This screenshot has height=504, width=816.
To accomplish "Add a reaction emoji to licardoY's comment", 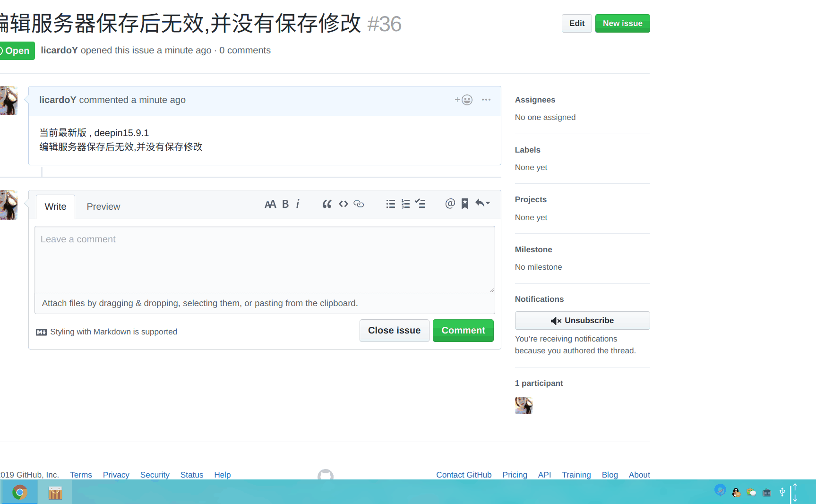I will click(x=464, y=100).
